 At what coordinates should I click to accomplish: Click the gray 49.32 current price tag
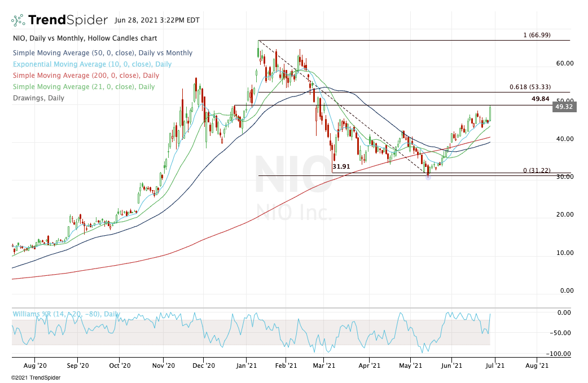(x=565, y=107)
